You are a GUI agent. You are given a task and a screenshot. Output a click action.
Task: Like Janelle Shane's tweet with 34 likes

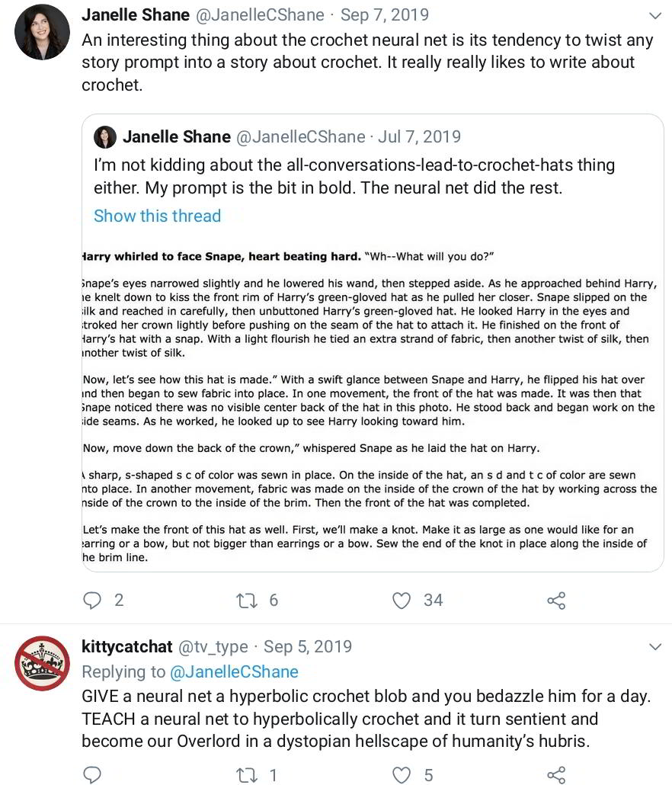tap(402, 601)
